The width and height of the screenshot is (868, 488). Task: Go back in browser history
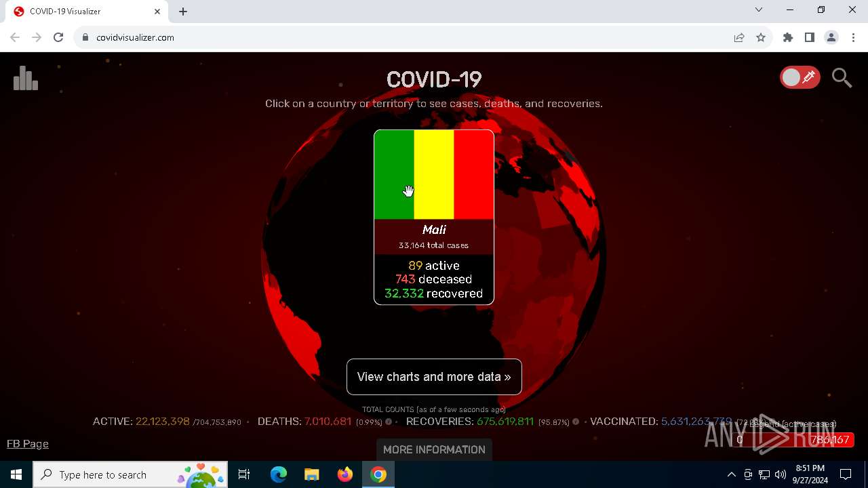tap(15, 37)
